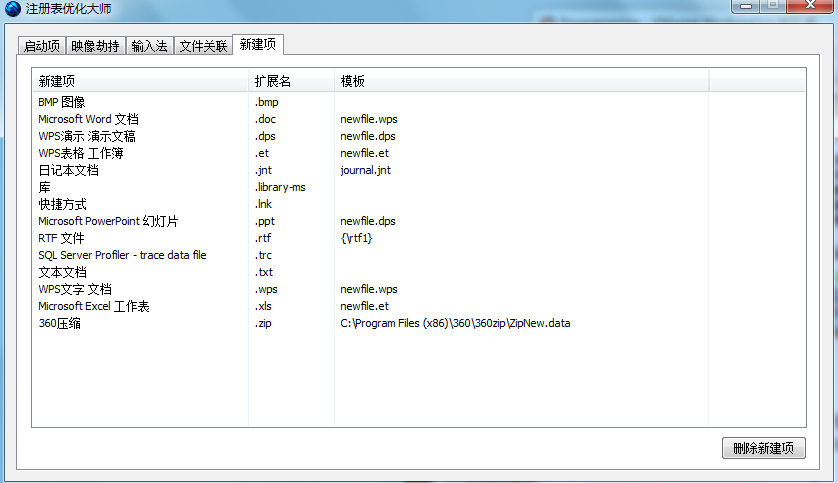This screenshot has height=483, width=838.
Task: Select the WPS演示 演示文稿 entry
Action: [x=87, y=136]
